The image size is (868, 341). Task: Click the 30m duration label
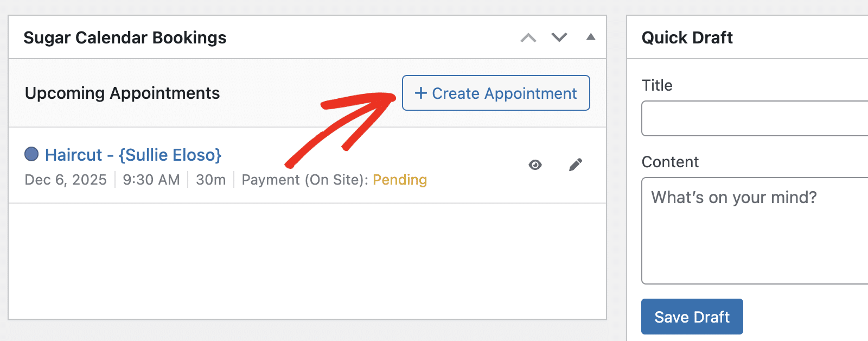tap(210, 180)
